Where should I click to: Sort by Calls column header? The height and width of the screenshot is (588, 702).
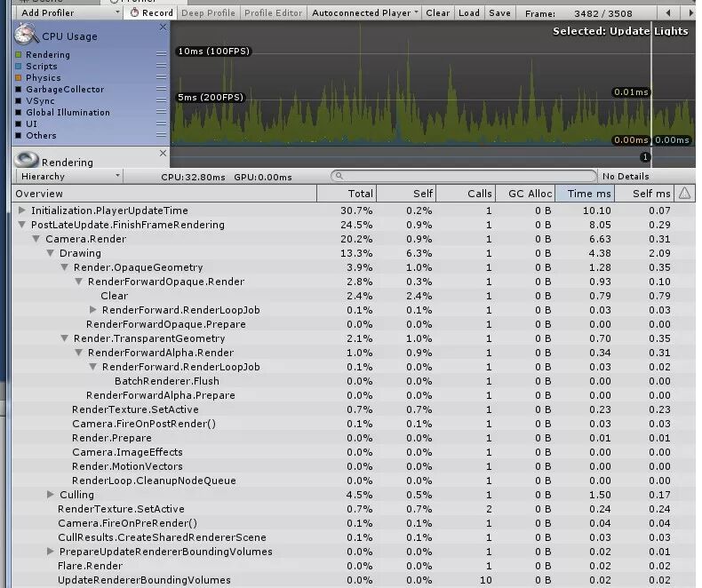(x=466, y=194)
